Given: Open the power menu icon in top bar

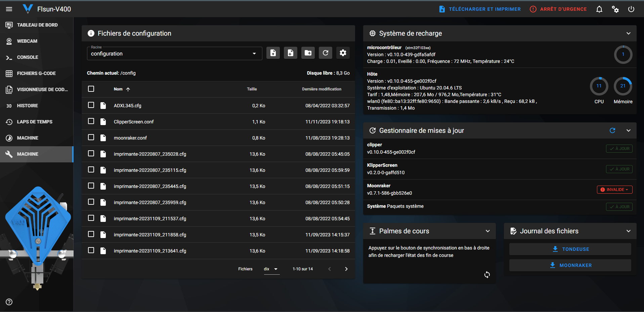Looking at the screenshot, I should 631,9.
